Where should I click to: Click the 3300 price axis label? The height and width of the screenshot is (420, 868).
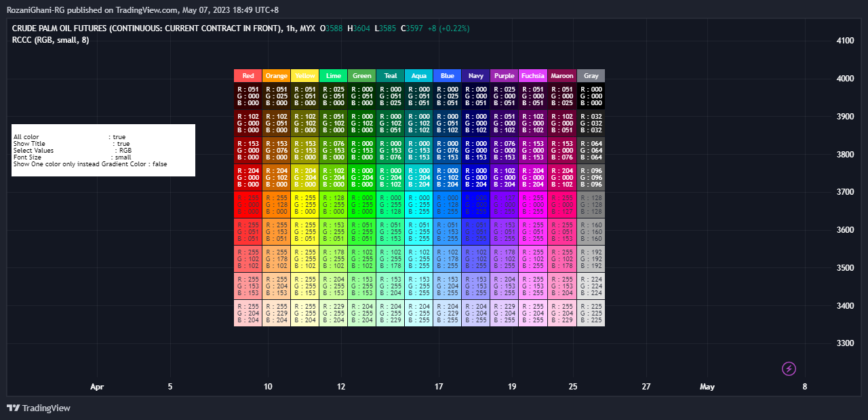846,343
